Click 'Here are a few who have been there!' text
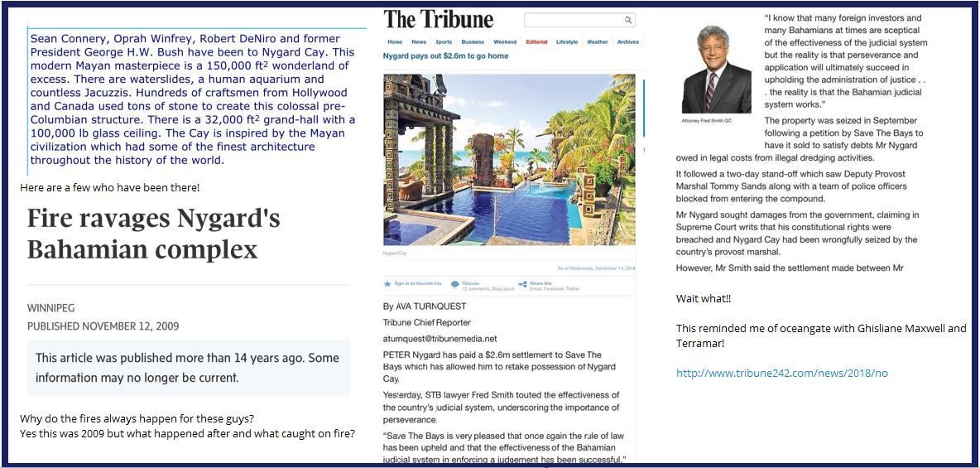The image size is (980, 468). [x=110, y=188]
